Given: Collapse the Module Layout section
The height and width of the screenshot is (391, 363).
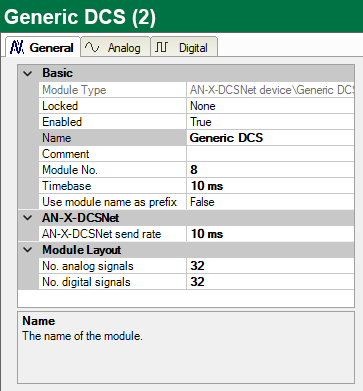Looking at the screenshot, I should 28,250.
